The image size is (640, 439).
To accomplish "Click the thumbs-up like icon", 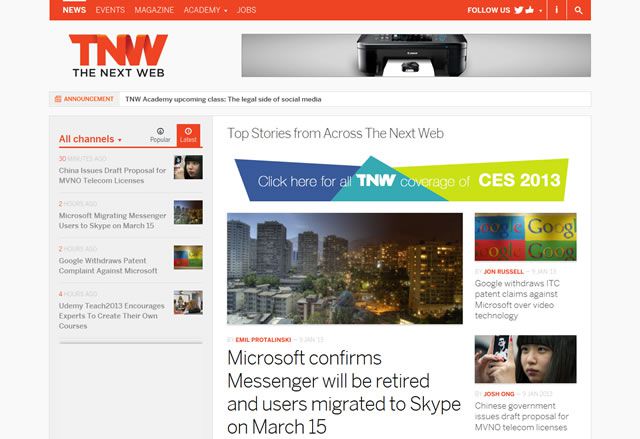I will pos(530,10).
